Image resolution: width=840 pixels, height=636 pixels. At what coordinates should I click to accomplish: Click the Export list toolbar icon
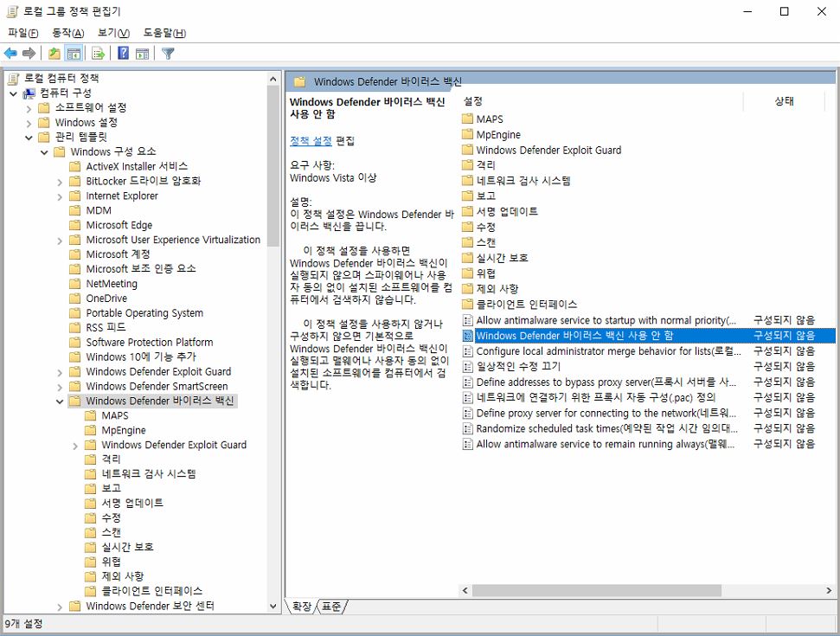coord(98,53)
